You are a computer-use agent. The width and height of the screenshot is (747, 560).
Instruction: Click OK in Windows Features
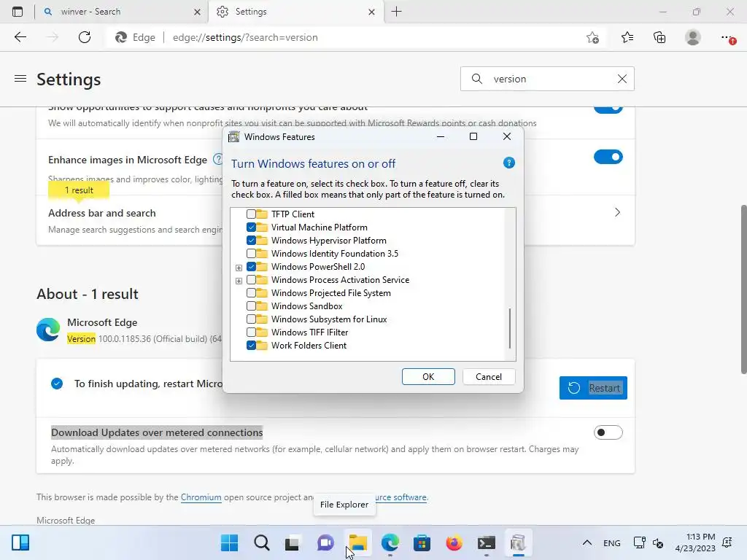428,377
